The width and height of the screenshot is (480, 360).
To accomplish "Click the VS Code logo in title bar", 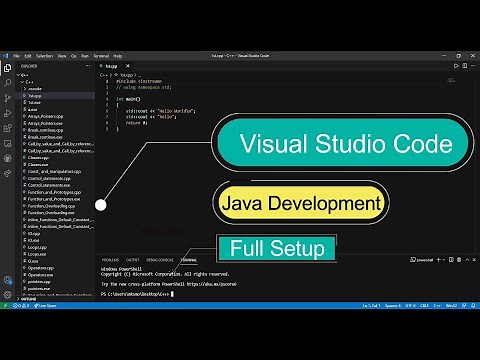I will point(5,56).
